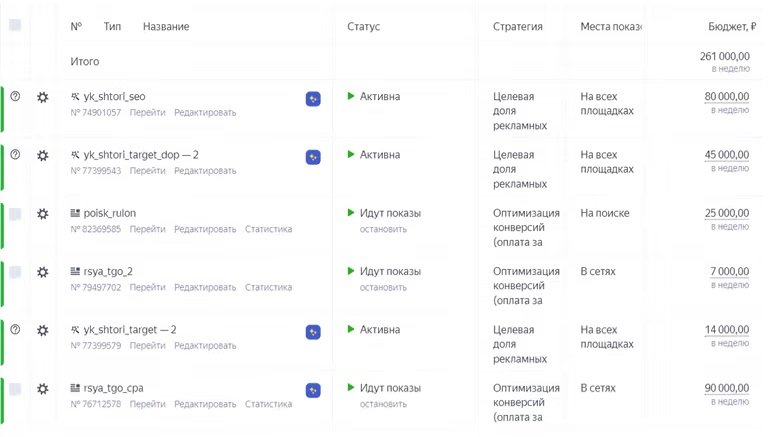Click gear icon beside rsya_tgo_2
Viewport: 772px width, 437px height.
point(42,272)
